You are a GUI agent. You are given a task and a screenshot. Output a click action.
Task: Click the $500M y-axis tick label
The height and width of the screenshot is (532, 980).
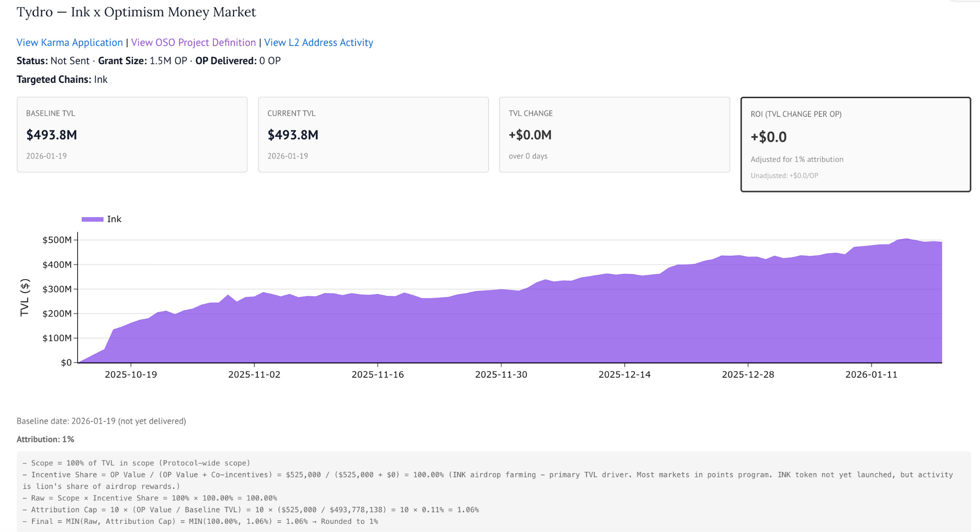click(57, 240)
